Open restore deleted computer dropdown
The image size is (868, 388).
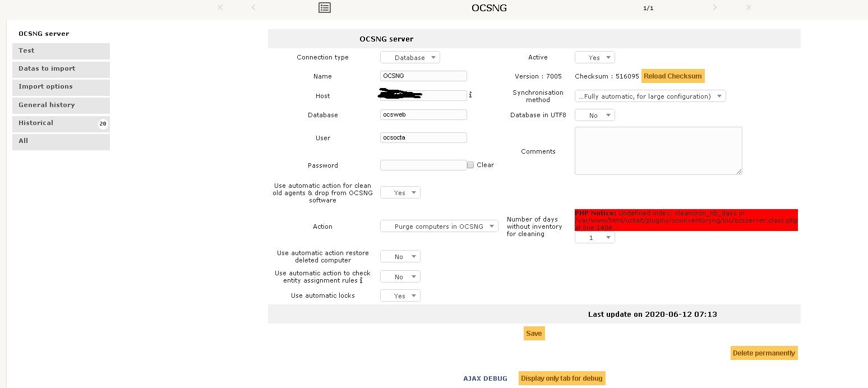400,256
